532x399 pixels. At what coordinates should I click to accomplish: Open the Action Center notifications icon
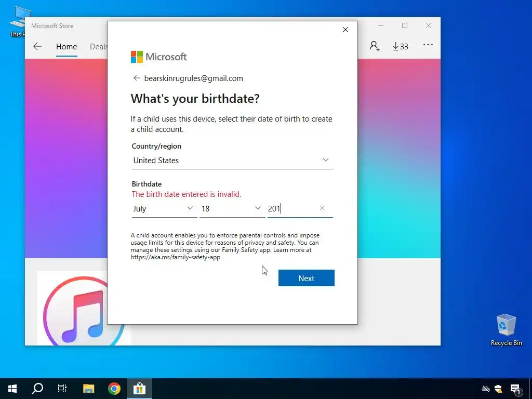coord(516,389)
